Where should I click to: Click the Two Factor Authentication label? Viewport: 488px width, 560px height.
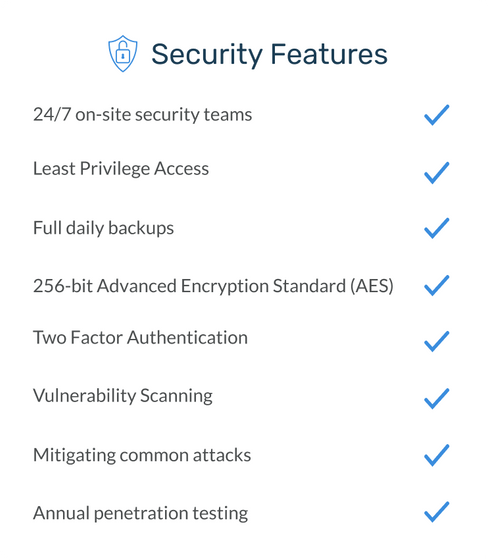(x=140, y=338)
